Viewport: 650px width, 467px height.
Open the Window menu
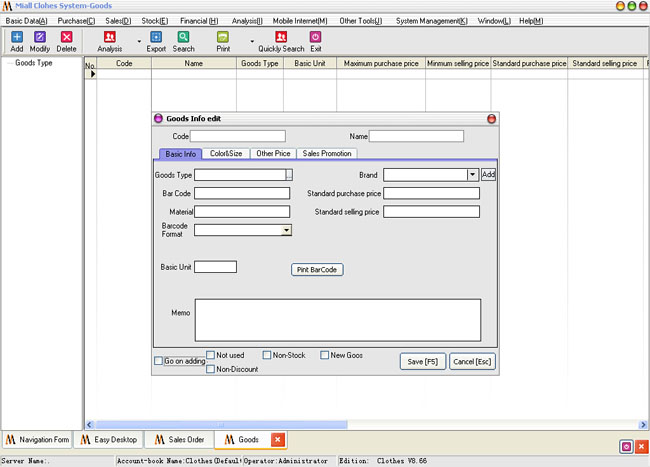click(494, 21)
